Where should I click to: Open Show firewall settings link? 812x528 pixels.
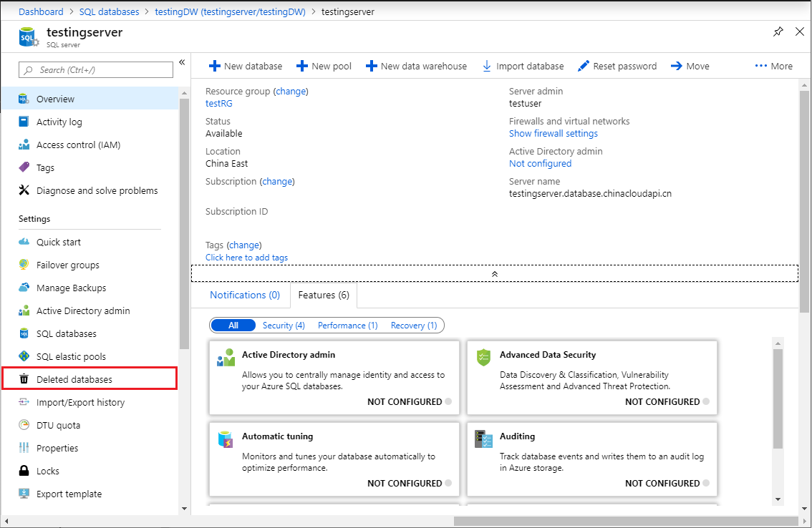(553, 133)
